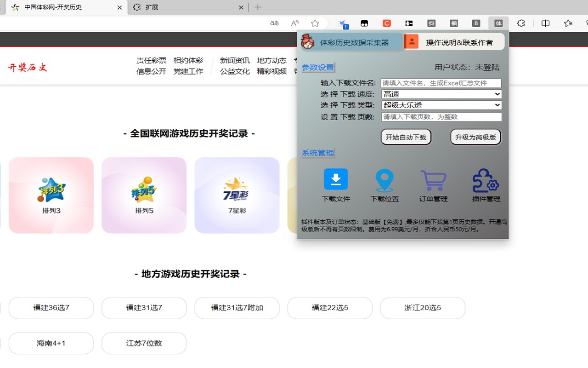Open the read aloud icon in address bar
The image size is (588, 368).
click(x=295, y=23)
